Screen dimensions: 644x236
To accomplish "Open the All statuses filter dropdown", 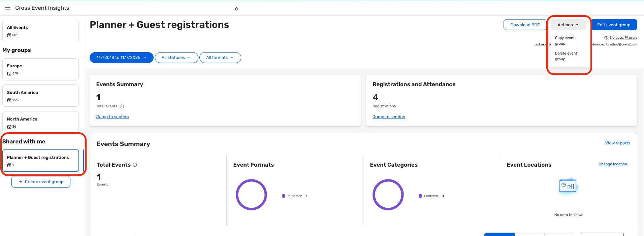I will coord(176,58).
